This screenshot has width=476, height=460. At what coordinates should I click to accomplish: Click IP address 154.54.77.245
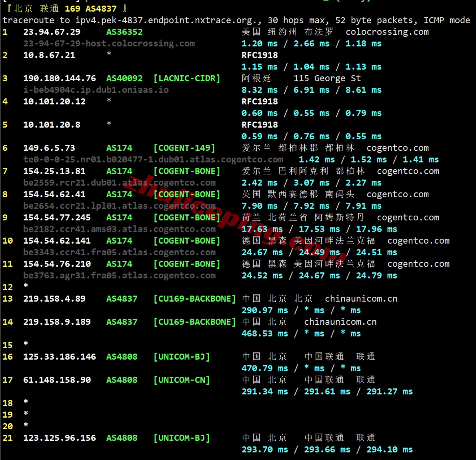[x=57, y=218]
